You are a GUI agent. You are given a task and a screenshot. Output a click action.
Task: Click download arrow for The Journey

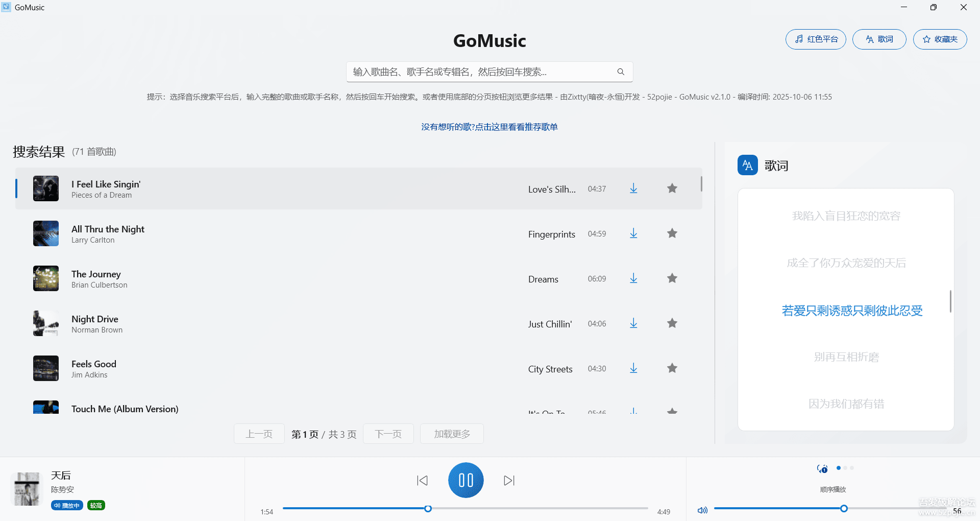point(633,278)
